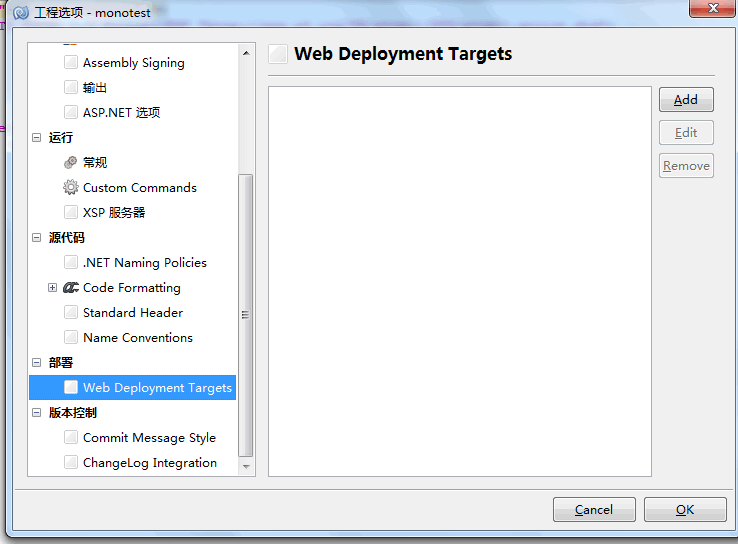Click the tree scrollbar down arrow

246,467
